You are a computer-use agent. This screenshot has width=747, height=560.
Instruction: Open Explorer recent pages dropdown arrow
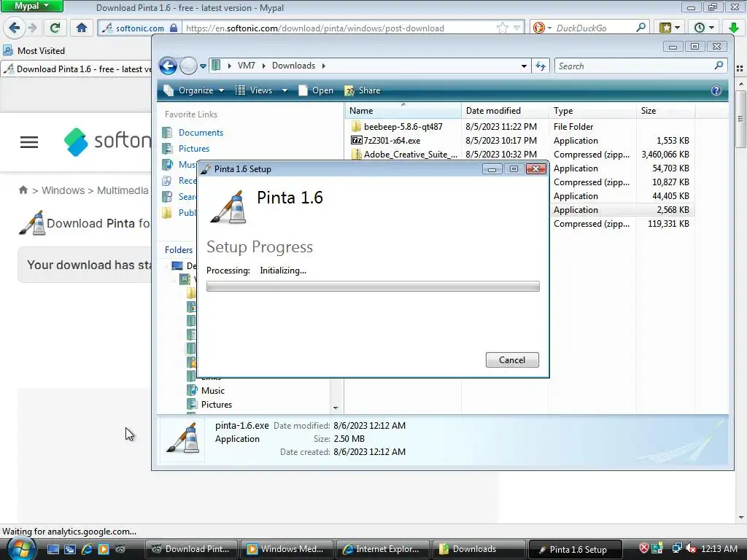[203, 66]
